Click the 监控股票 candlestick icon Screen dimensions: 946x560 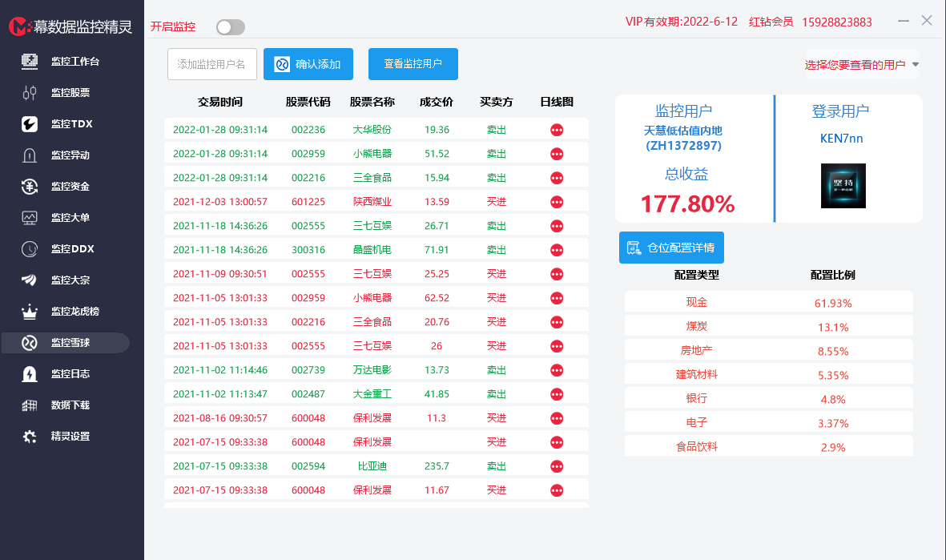tap(29, 92)
